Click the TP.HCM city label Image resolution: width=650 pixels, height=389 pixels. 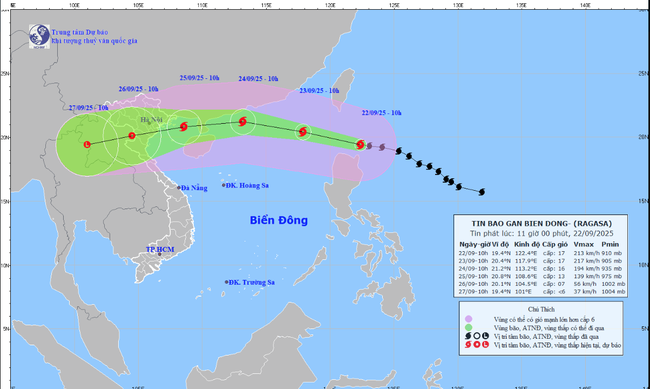[x=160, y=250]
